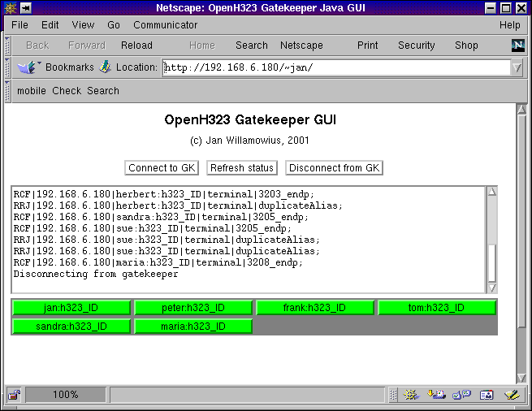The image size is (532, 411).
Task: Open the Help menu
Action: (509, 25)
